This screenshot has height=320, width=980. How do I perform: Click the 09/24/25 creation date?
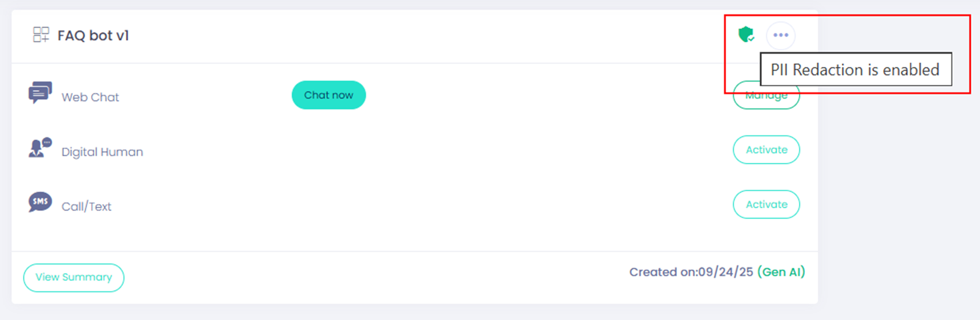point(726,272)
